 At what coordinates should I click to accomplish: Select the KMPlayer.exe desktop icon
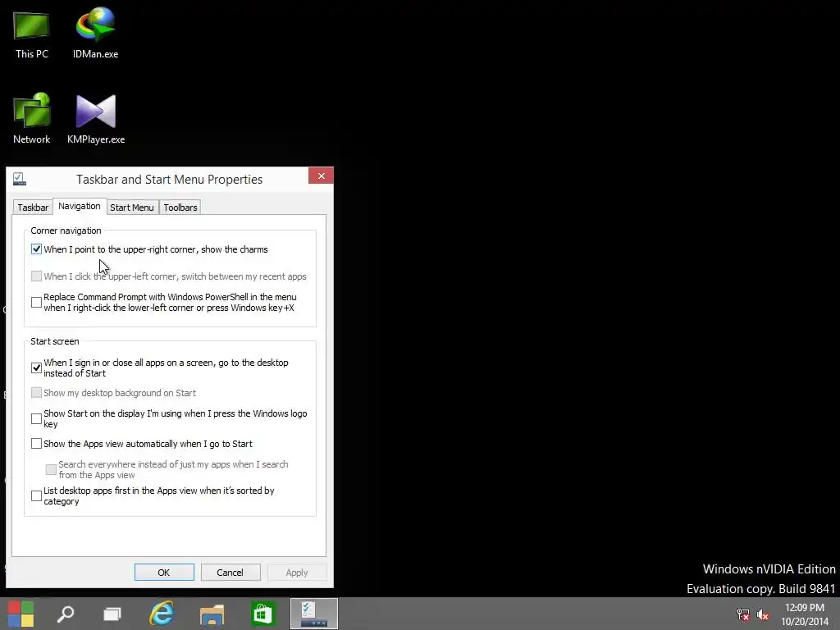[x=96, y=119]
